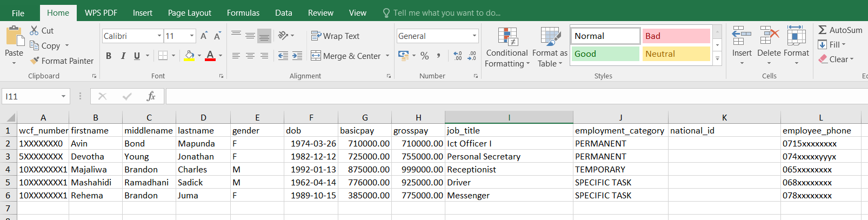The image size is (868, 220).
Task: Click the Delete cells icon
Action: tap(769, 36)
